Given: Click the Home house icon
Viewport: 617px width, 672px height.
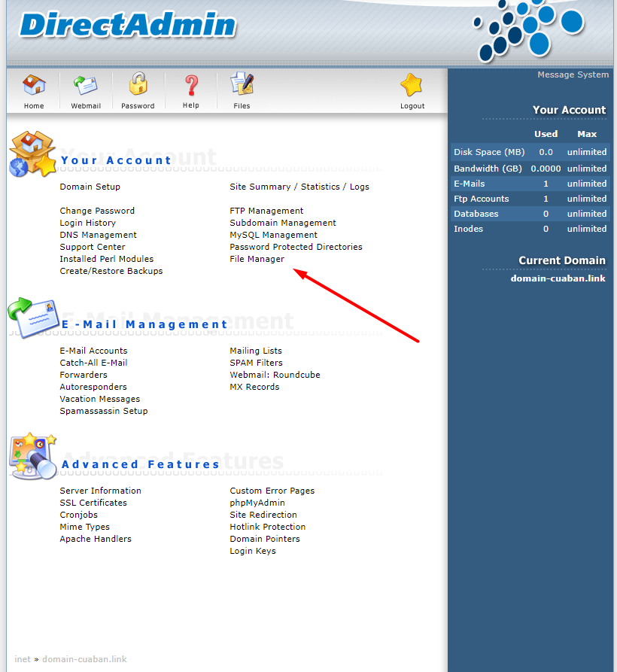Looking at the screenshot, I should 34,84.
